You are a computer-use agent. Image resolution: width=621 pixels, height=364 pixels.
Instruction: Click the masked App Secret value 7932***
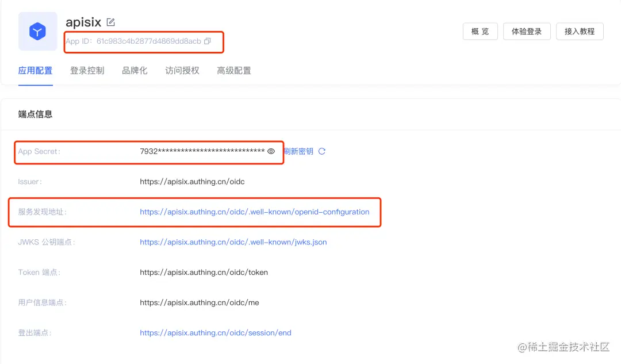pyautogui.click(x=202, y=151)
